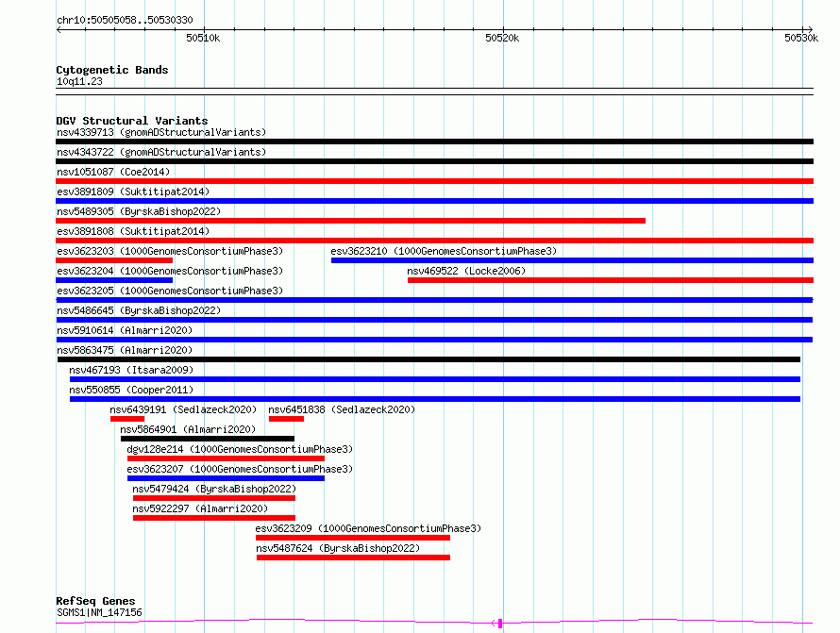Open the nsv5486645 (ByrskaBishop2022) label

139,310
